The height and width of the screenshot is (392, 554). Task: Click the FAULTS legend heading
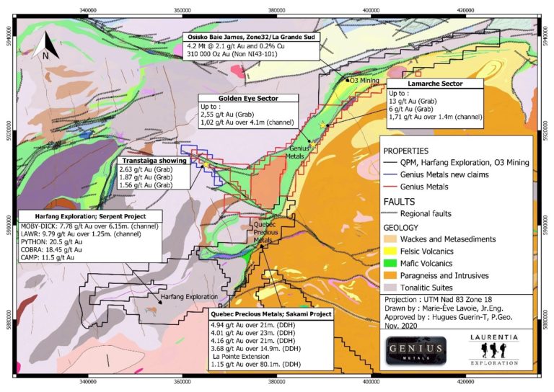[399, 202]
